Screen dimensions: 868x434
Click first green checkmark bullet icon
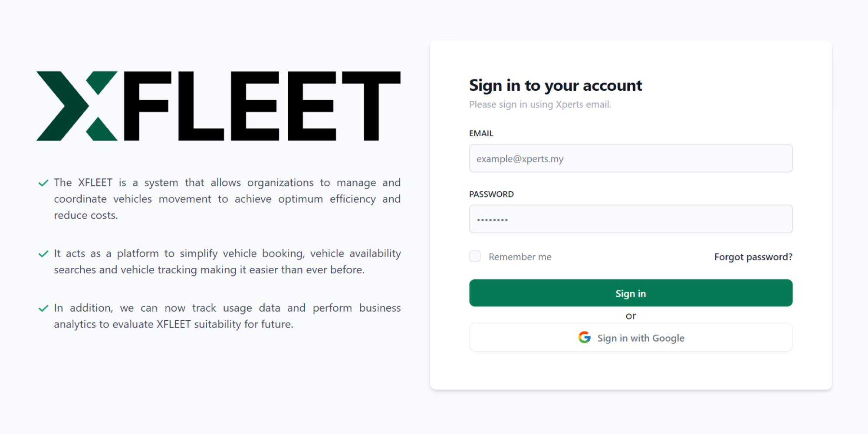pos(43,183)
